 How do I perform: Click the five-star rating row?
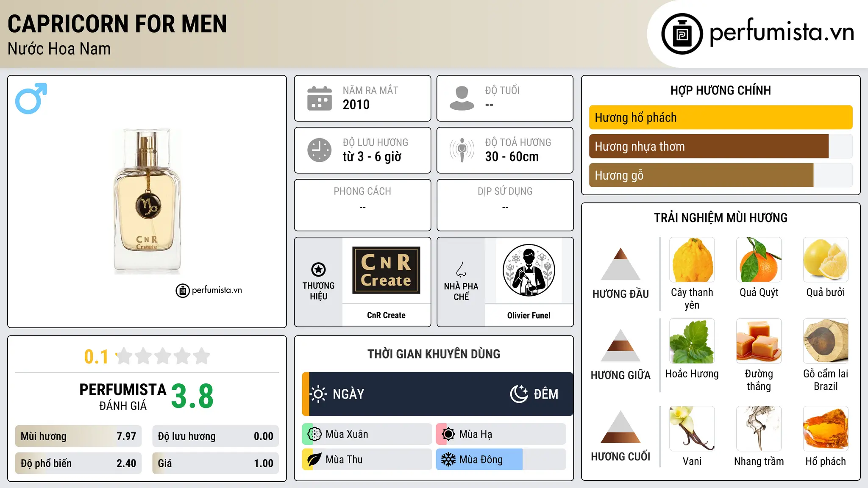(x=163, y=356)
